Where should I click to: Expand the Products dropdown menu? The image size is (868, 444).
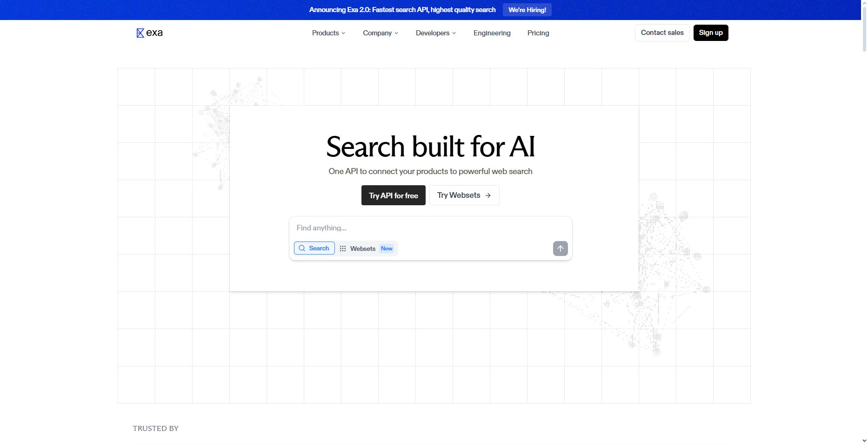(328, 33)
